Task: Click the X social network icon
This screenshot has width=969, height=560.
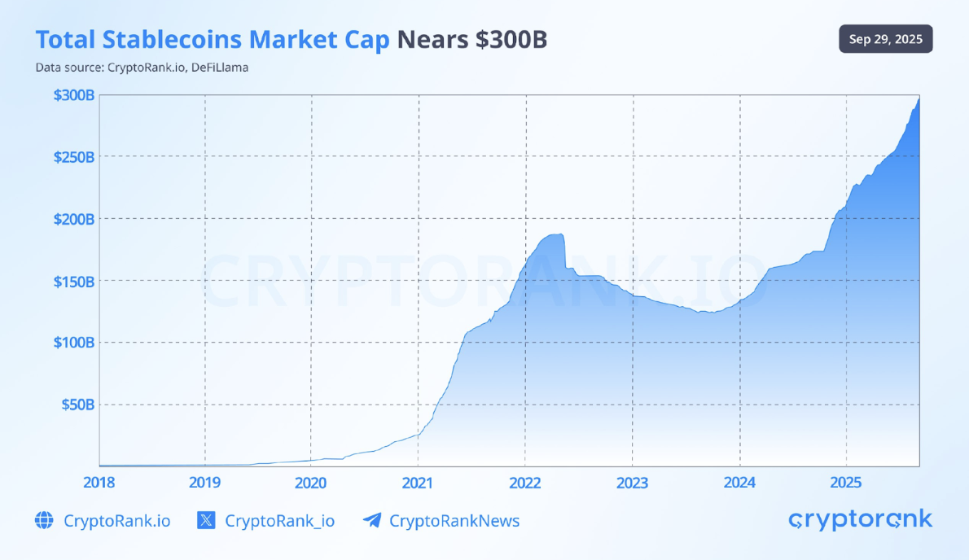Action: (x=207, y=521)
